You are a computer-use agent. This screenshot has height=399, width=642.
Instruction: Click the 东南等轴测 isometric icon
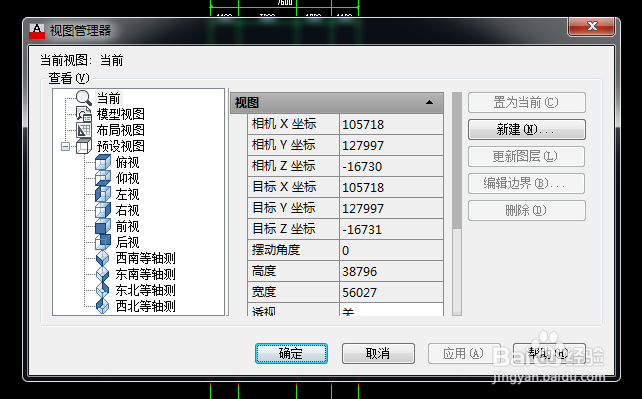(102, 274)
